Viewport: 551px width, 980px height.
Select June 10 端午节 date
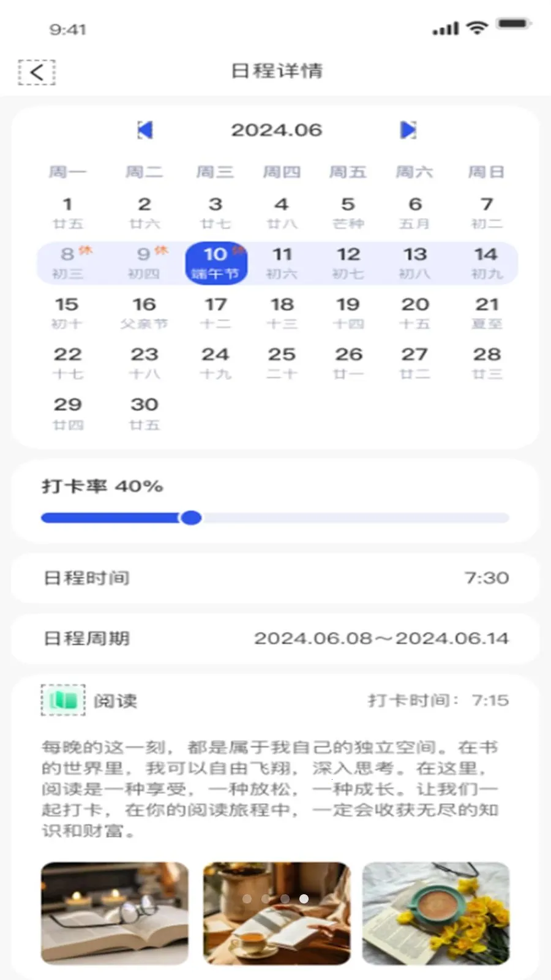216,263
